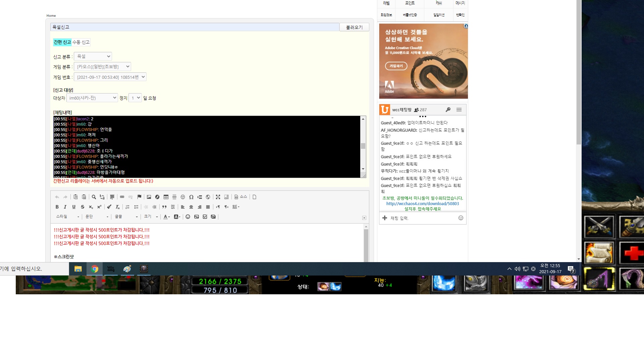The width and height of the screenshot is (644, 362).
Task: Open the 스타일 styles dropdown
Action: pos(67,217)
